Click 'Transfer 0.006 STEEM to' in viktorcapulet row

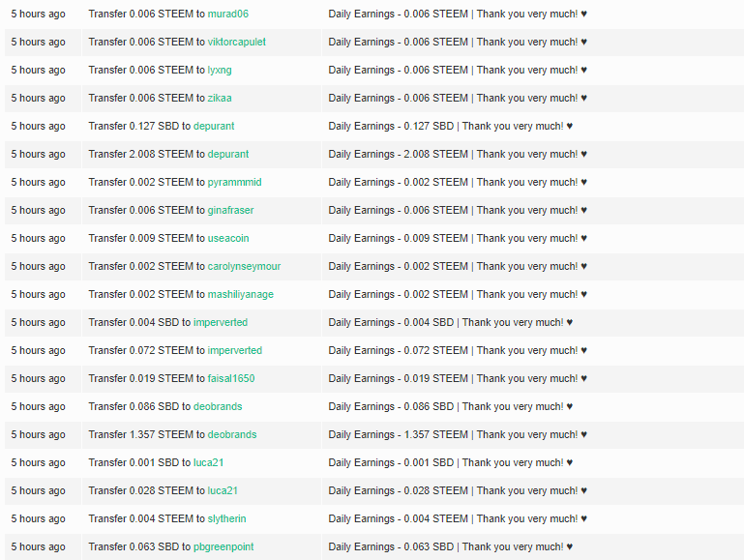[147, 42]
